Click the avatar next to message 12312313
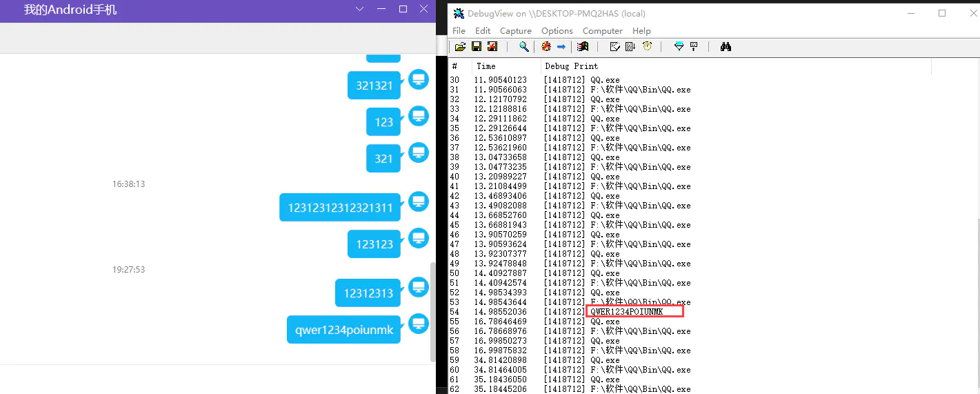980x394 pixels. (419, 287)
